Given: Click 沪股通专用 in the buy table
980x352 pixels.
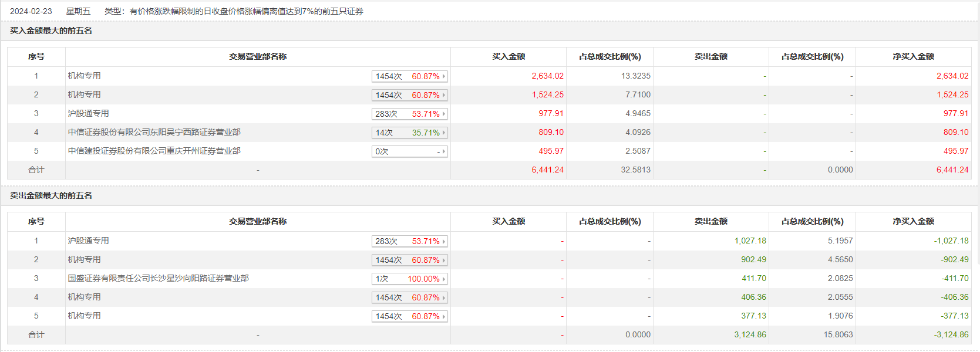Looking at the screenshot, I should pos(88,113).
